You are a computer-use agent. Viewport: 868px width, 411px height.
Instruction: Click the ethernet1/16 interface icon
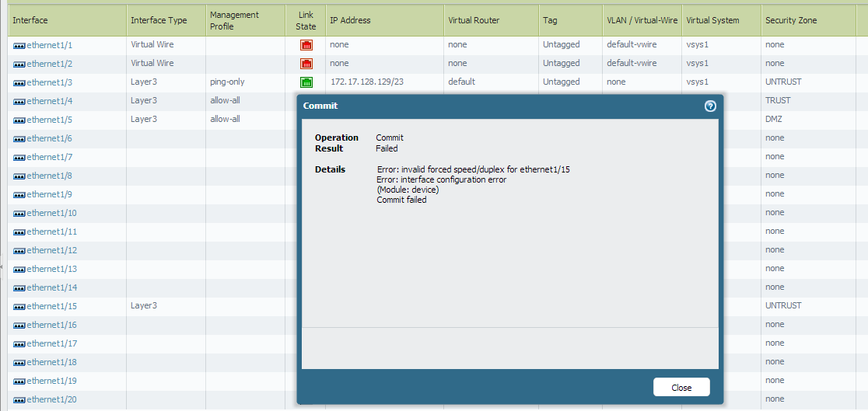point(19,325)
